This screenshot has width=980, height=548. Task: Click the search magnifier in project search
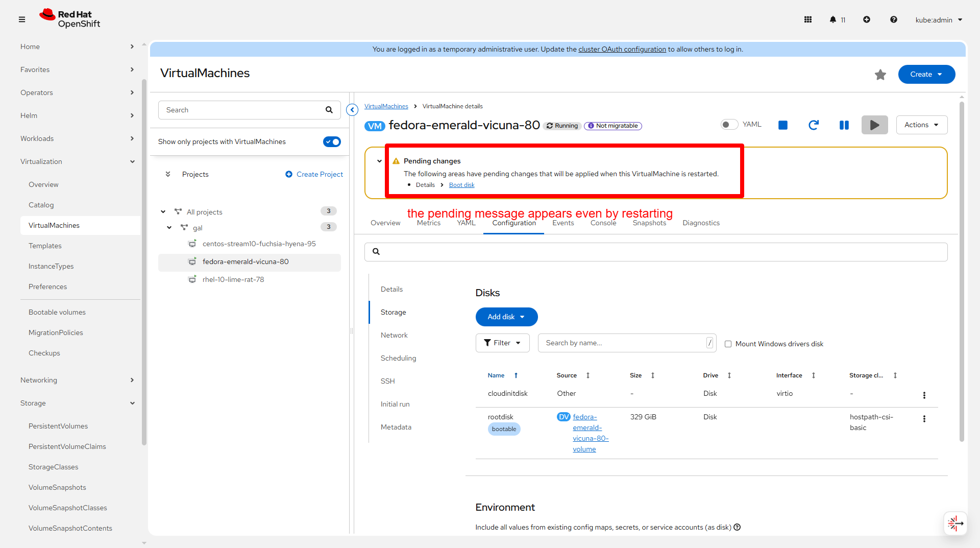329,110
